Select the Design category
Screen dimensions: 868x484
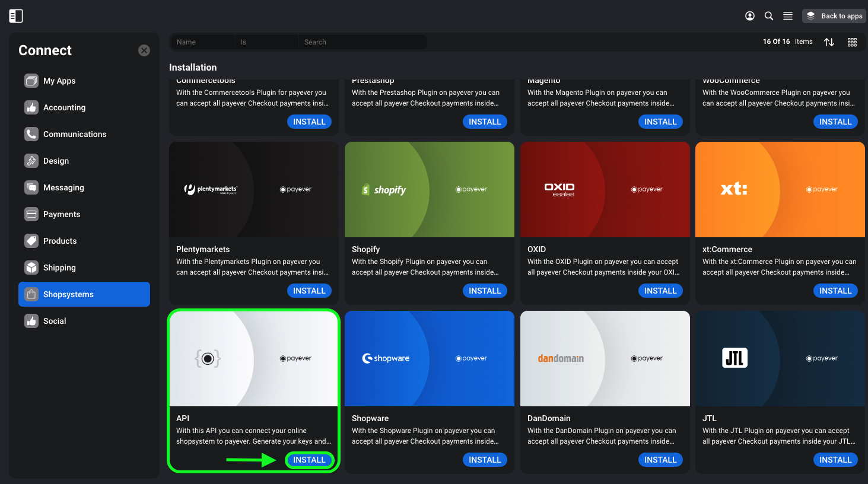pos(84,161)
